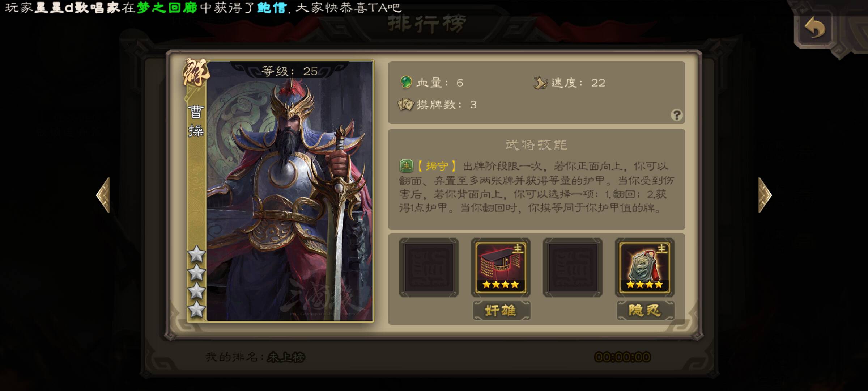
Task: Click the third empty equipment slot
Action: [x=573, y=268]
